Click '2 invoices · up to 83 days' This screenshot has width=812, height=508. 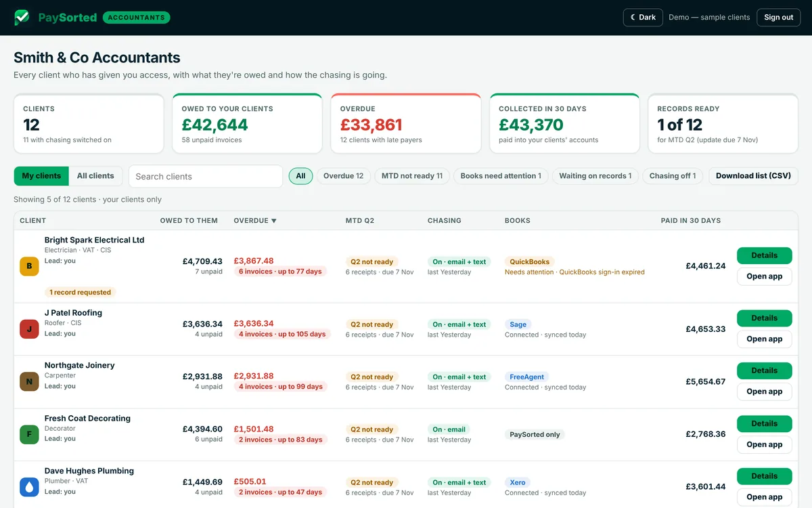(280, 440)
